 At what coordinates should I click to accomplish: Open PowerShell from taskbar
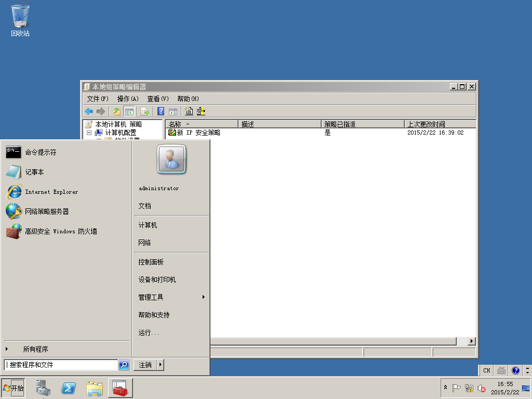pos(69,388)
